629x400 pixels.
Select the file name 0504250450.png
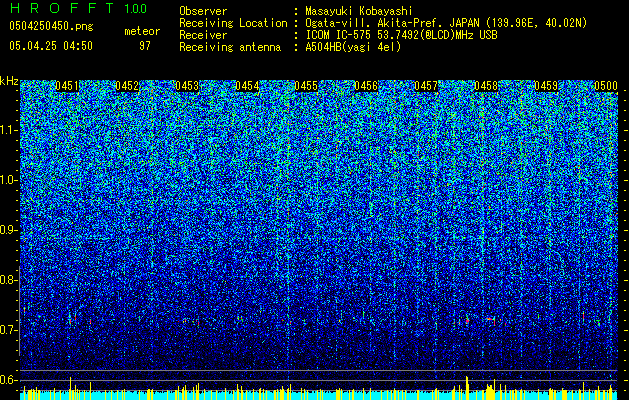(x=51, y=26)
